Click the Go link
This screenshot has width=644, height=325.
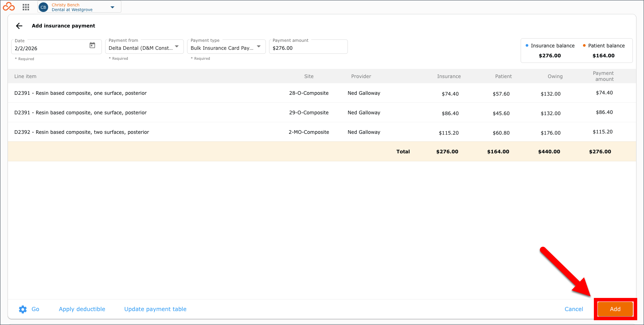point(35,309)
